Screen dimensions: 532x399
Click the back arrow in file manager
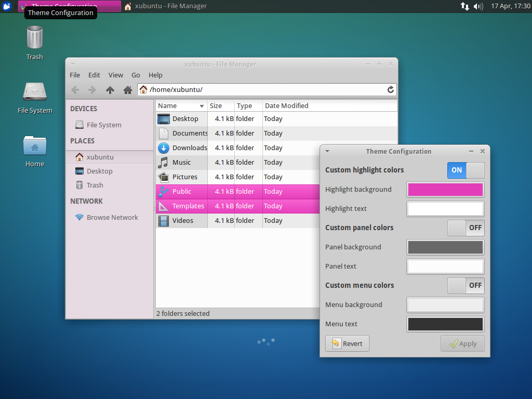75,90
